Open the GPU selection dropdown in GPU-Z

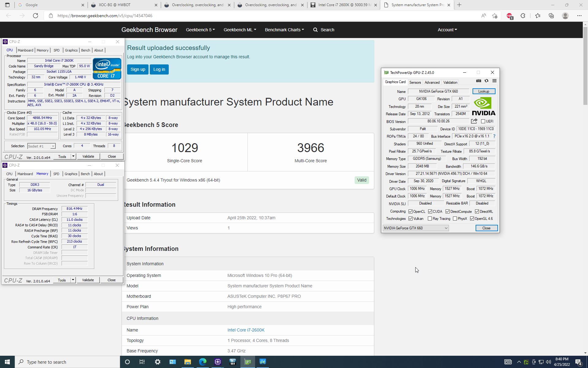click(x=416, y=228)
